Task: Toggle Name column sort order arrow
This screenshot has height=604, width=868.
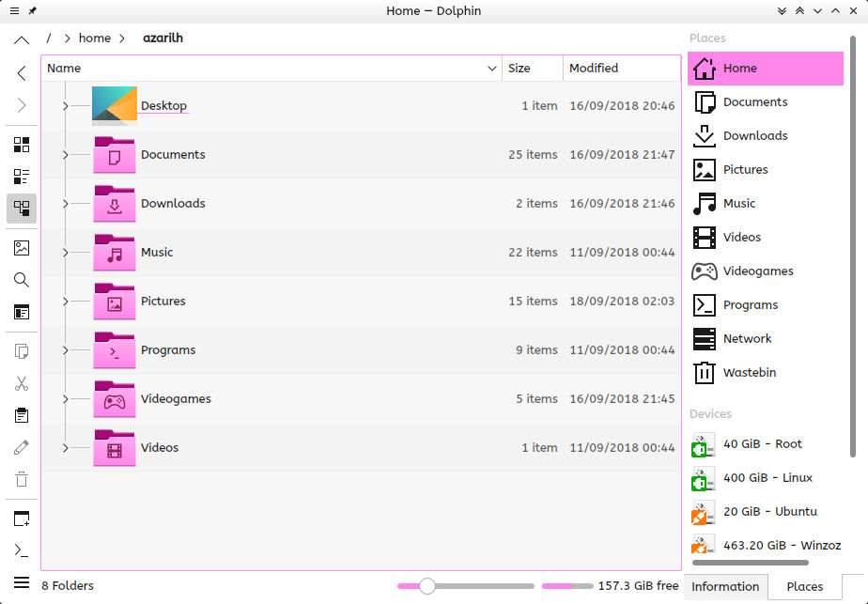Action: (x=491, y=68)
